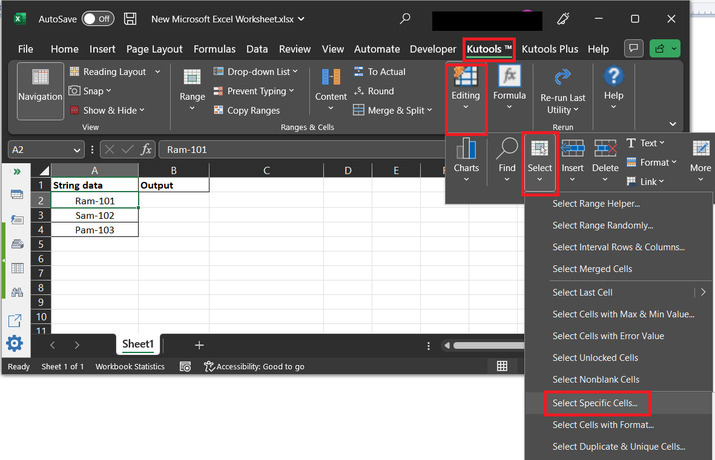The image size is (715, 460).
Task: Choose Select Specific Cells from menu
Action: pyautogui.click(x=594, y=403)
